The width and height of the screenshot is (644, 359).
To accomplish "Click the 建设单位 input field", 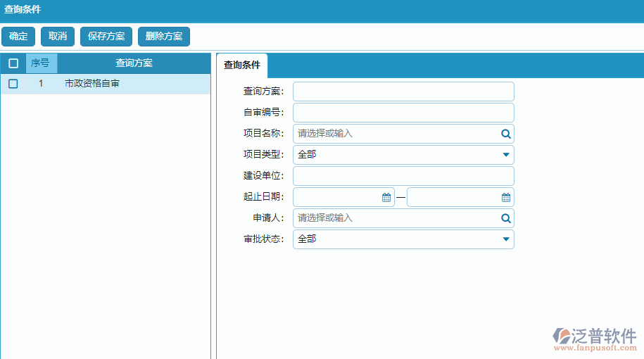I will click(x=403, y=176).
